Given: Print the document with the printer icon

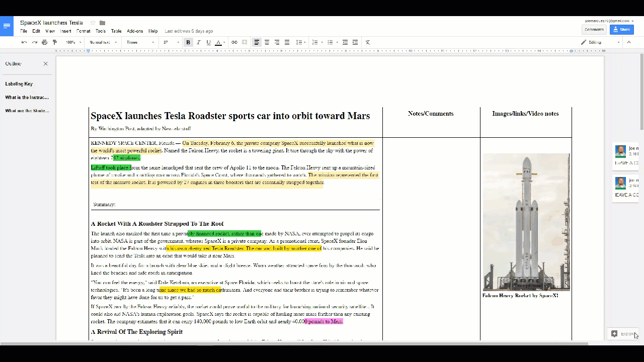Looking at the screenshot, I should pyautogui.click(x=45, y=42).
